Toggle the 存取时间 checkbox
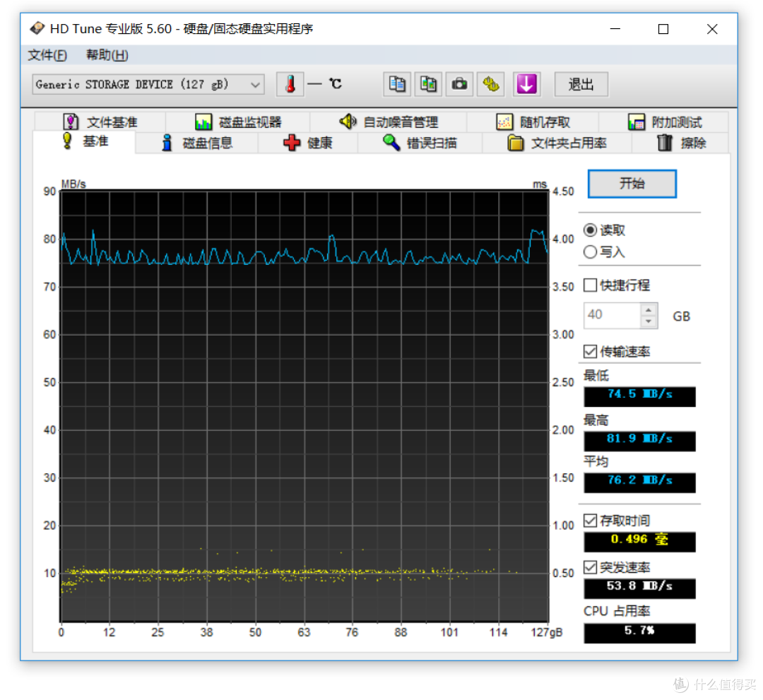Image resolution: width=763 pixels, height=700 pixels. (x=590, y=521)
